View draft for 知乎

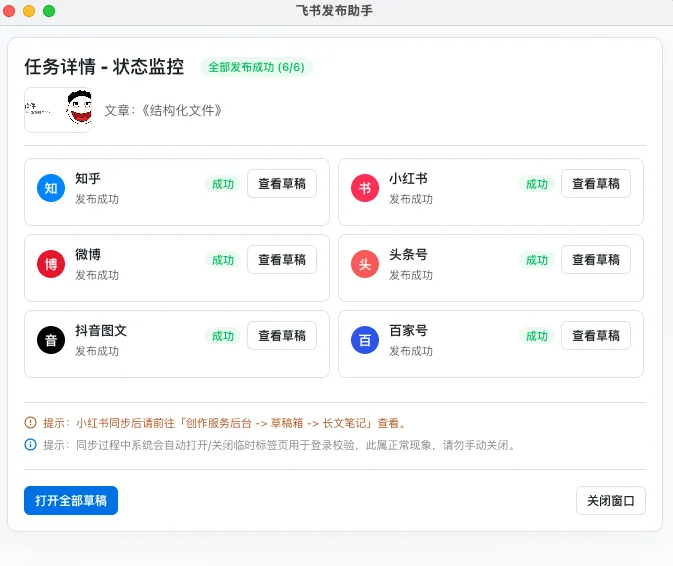click(282, 184)
